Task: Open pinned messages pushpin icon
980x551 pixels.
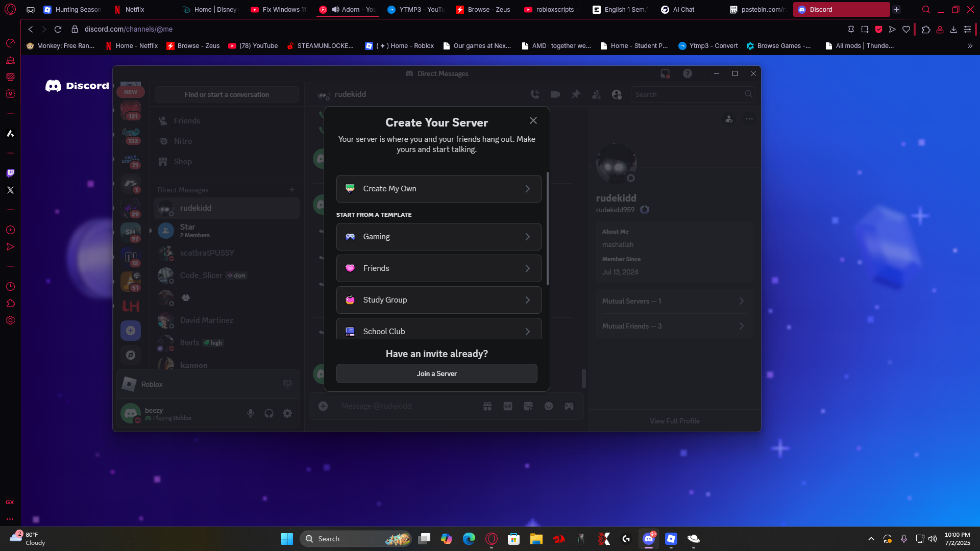Action: (x=576, y=94)
